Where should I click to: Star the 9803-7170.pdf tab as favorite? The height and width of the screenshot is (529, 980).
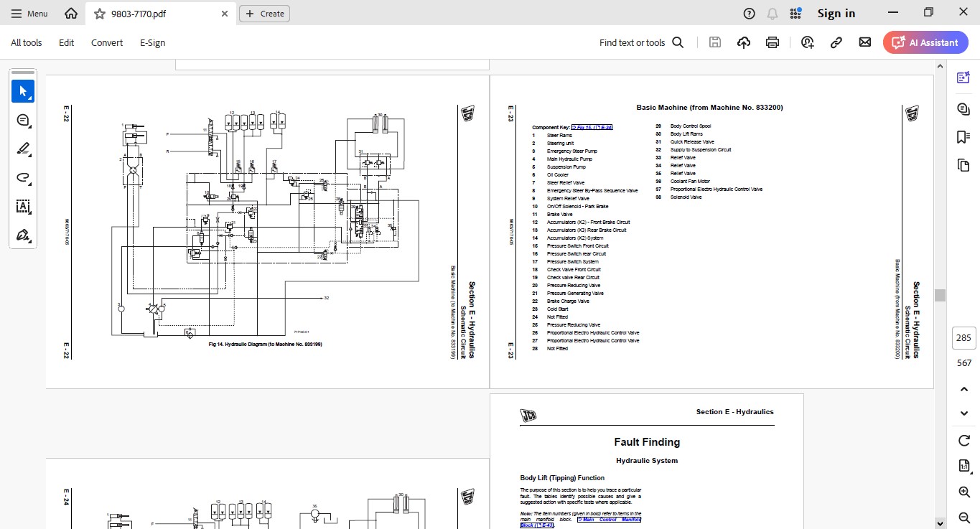100,14
